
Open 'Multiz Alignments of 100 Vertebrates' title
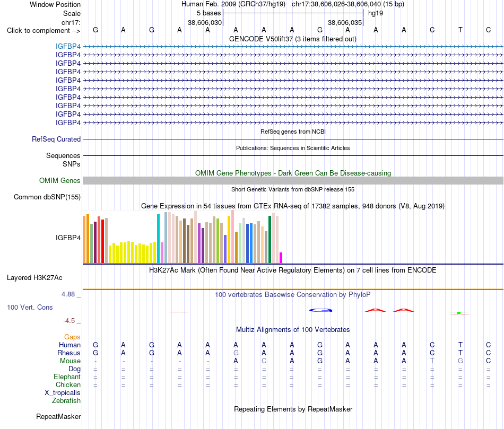[293, 329]
